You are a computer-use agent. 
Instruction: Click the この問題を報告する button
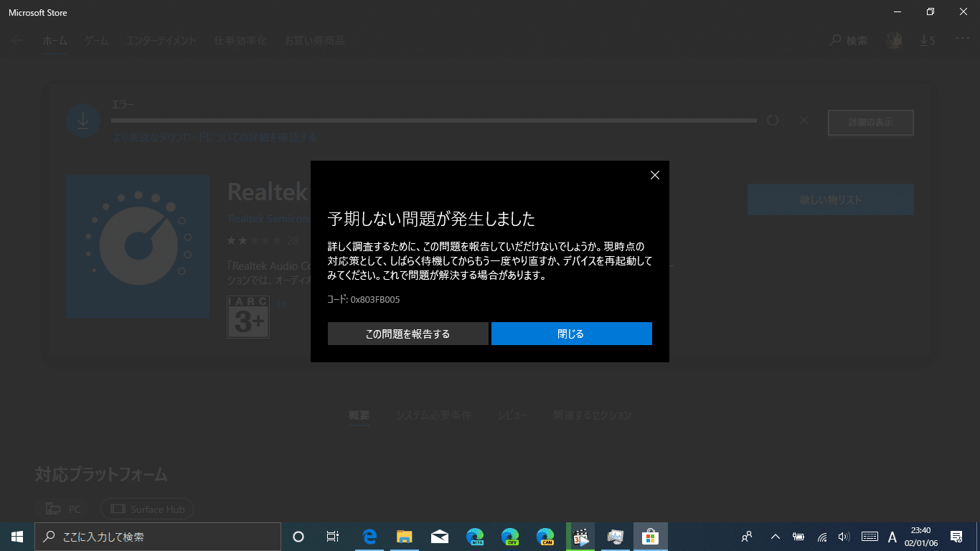pyautogui.click(x=407, y=334)
